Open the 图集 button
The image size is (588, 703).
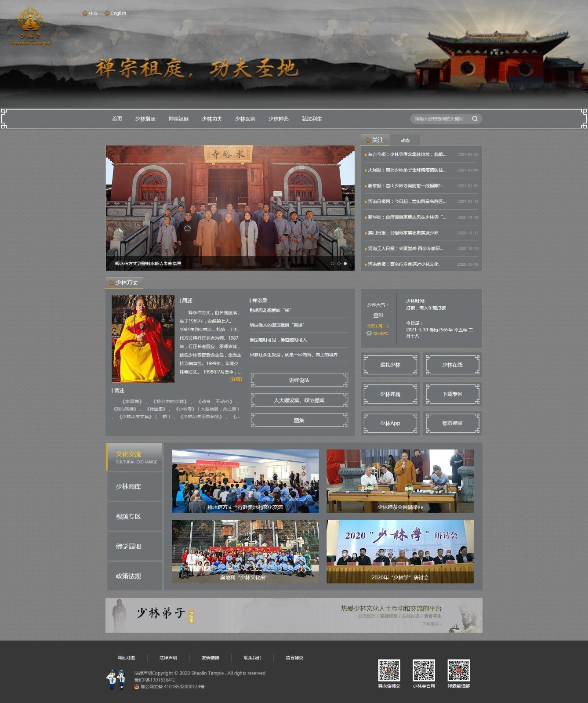click(x=299, y=420)
